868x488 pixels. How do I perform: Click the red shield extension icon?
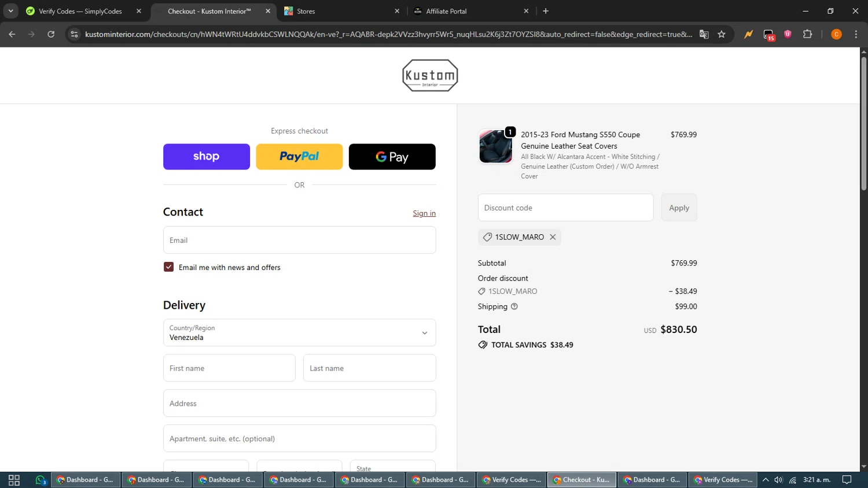point(788,34)
